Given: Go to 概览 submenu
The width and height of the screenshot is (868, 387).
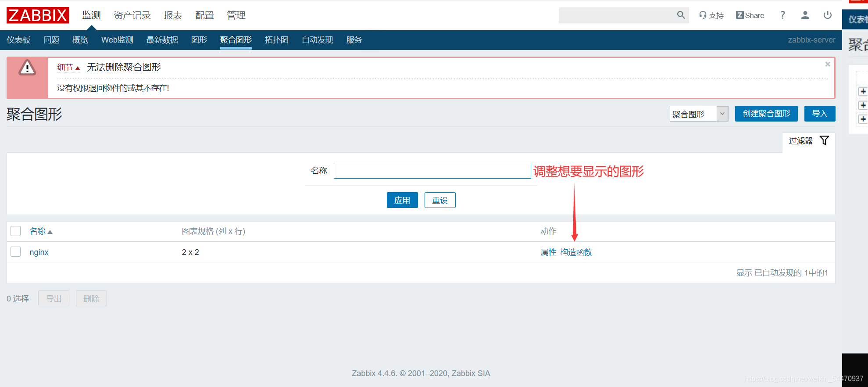Looking at the screenshot, I should 80,40.
